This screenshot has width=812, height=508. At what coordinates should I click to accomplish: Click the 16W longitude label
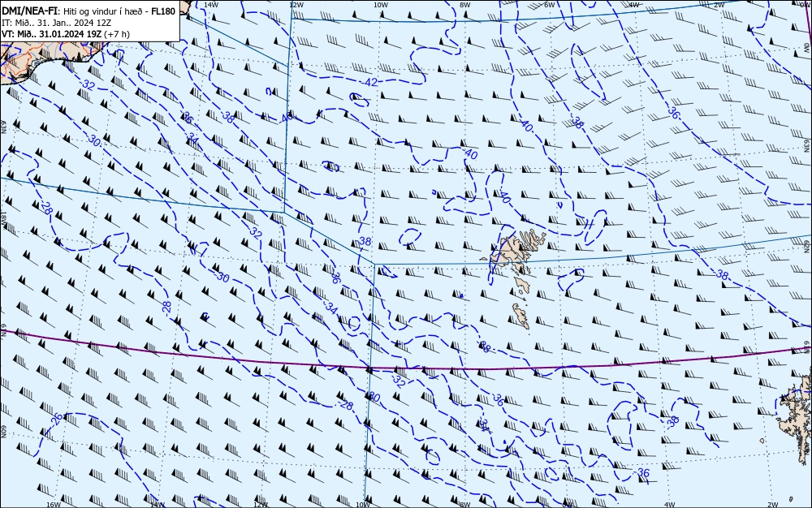(x=54, y=505)
